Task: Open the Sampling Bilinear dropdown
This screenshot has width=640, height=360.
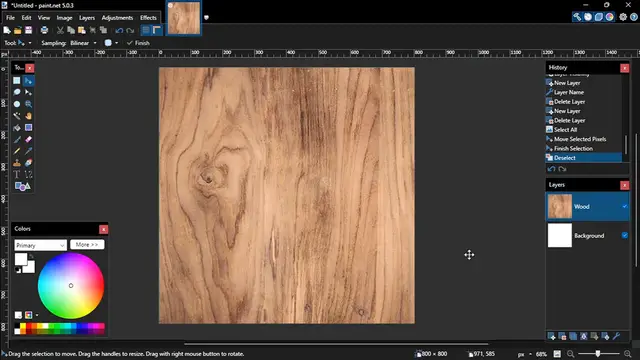Action: point(83,43)
